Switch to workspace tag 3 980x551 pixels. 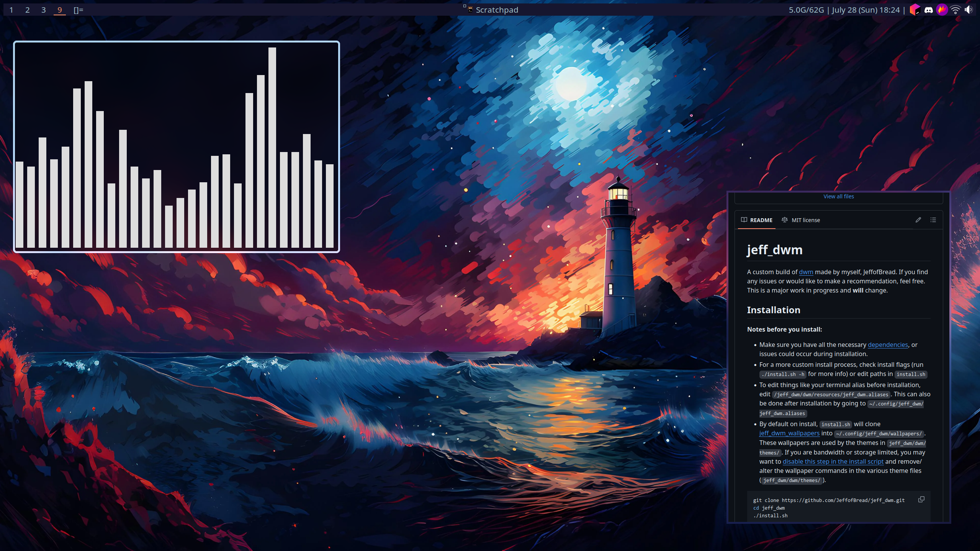point(44,10)
